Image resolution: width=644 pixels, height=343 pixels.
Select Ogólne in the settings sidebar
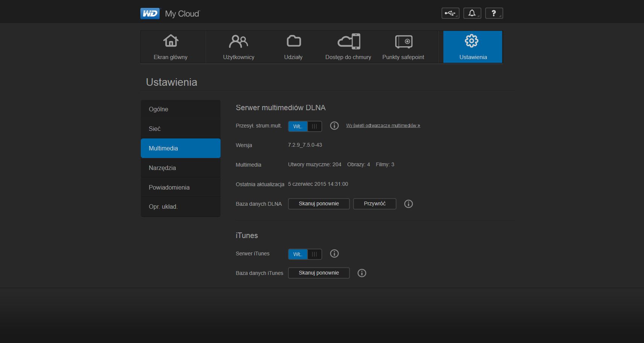181,109
